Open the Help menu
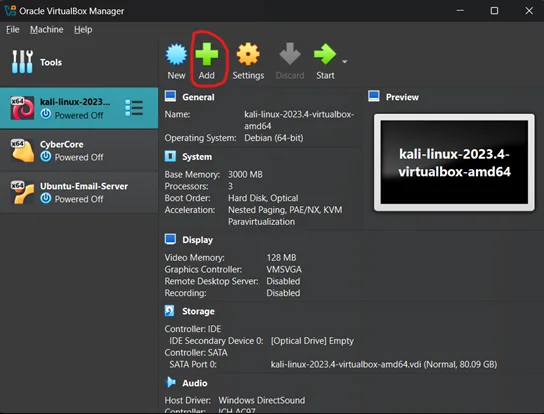The image size is (544, 414). [83, 29]
